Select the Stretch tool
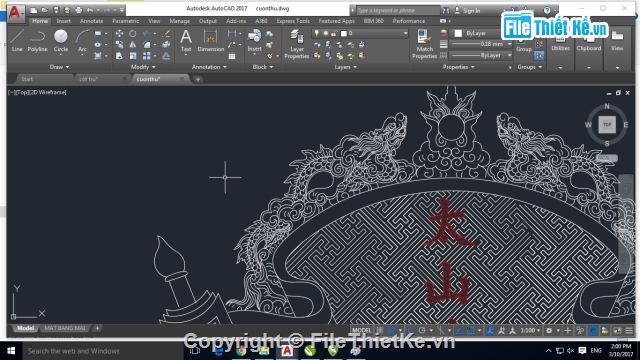This screenshot has height=360, width=640. tap(119, 56)
